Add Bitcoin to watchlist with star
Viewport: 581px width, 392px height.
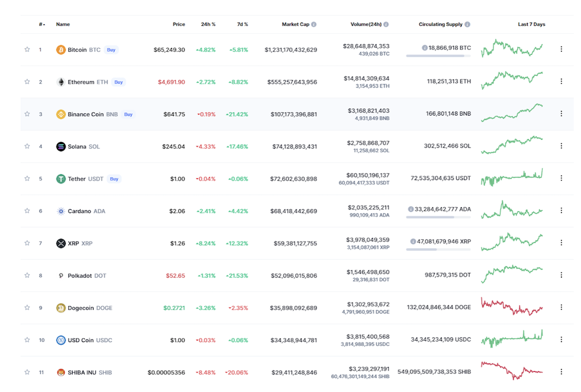[27, 49]
